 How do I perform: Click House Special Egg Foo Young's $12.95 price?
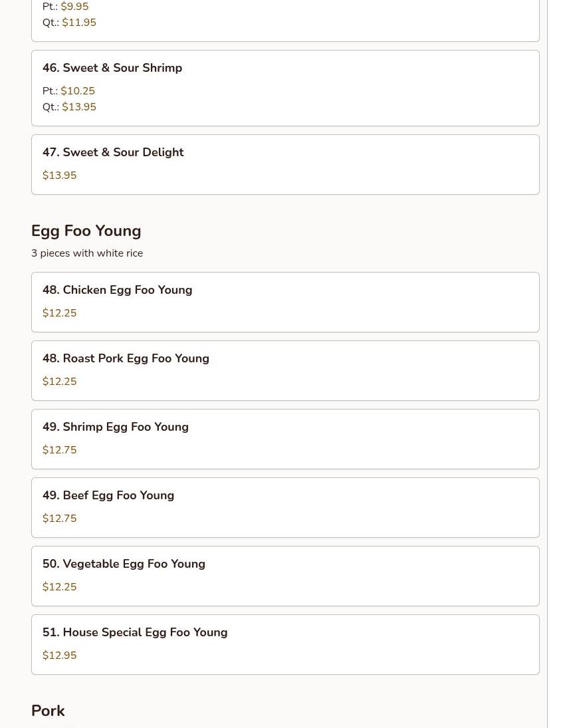(59, 656)
